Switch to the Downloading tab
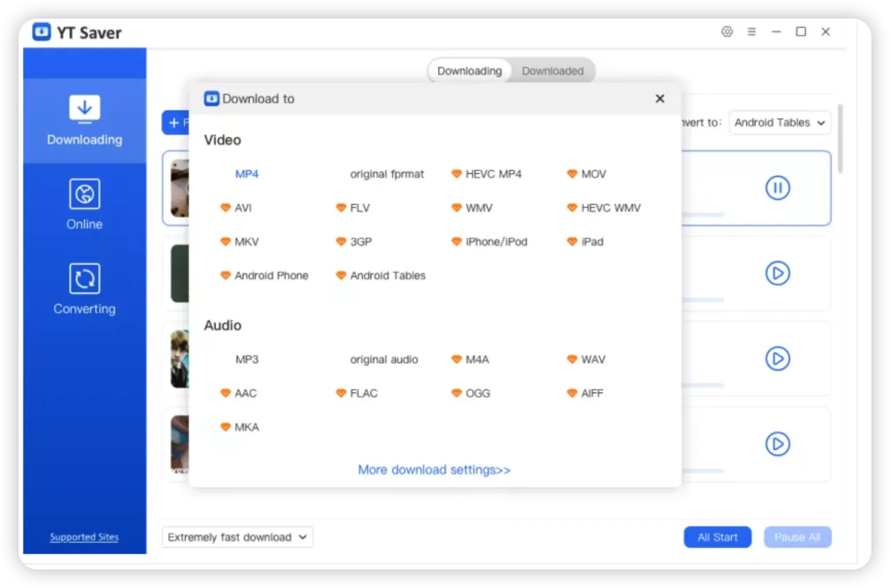The height and width of the screenshot is (588, 890). point(469,71)
